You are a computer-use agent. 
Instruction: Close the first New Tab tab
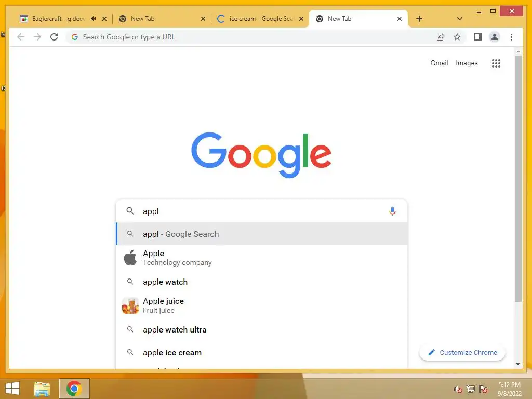pyautogui.click(x=203, y=19)
